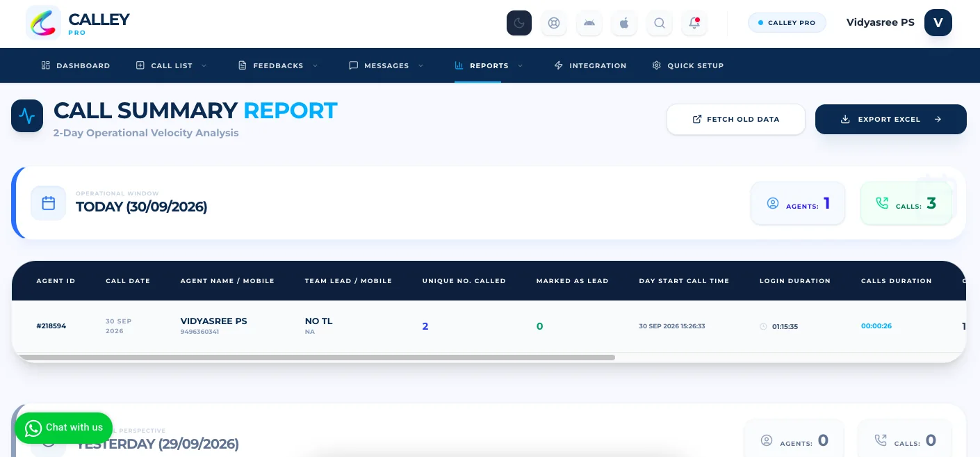
Task: Click the Calley Pro plan badge
Action: coord(787,23)
